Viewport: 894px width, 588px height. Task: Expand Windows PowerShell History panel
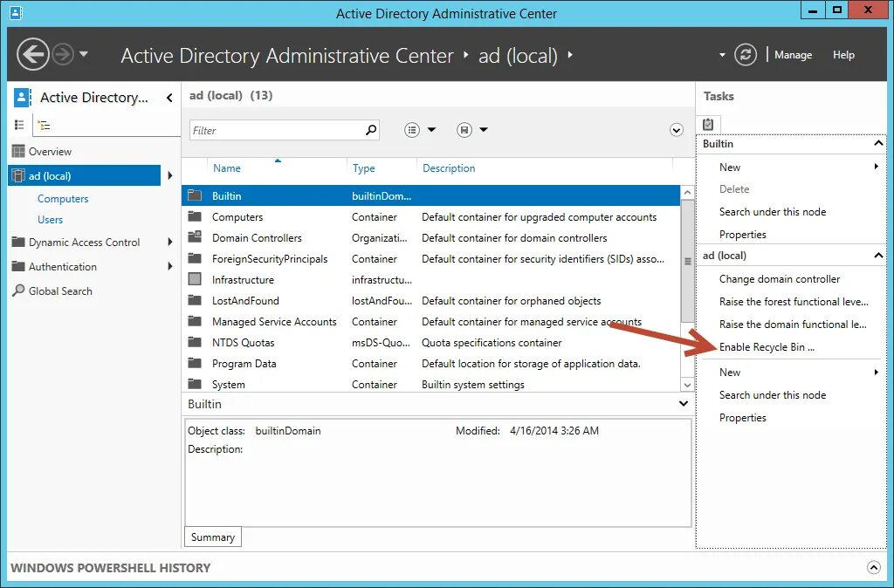point(873,567)
